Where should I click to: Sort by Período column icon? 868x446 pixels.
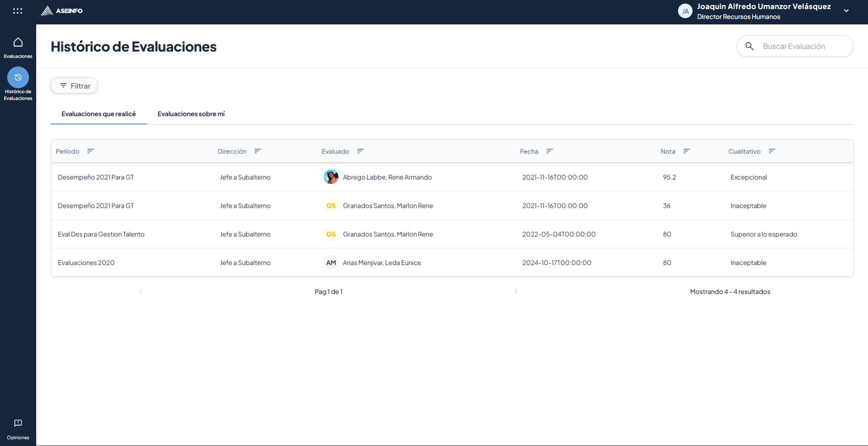[x=90, y=151]
